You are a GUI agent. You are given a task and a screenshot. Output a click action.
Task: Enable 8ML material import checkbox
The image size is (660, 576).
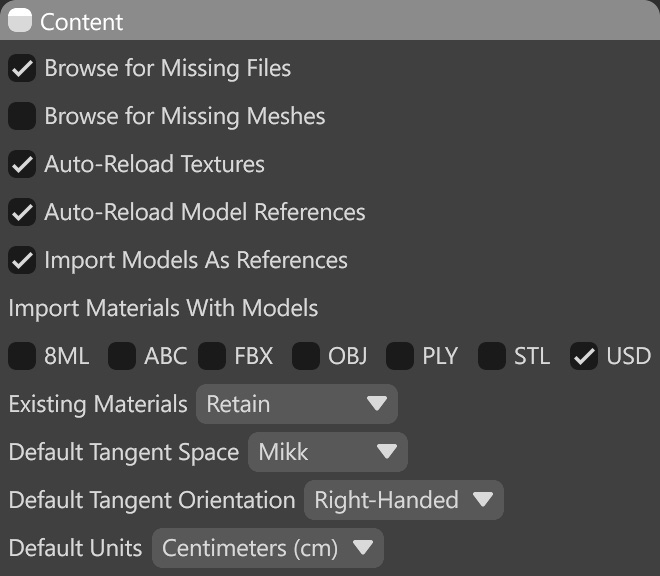tap(22, 356)
